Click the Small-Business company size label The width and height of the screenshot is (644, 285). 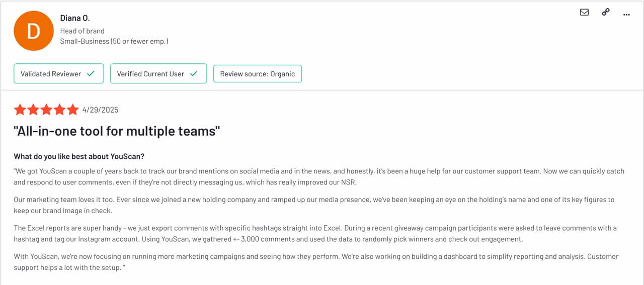(x=114, y=41)
